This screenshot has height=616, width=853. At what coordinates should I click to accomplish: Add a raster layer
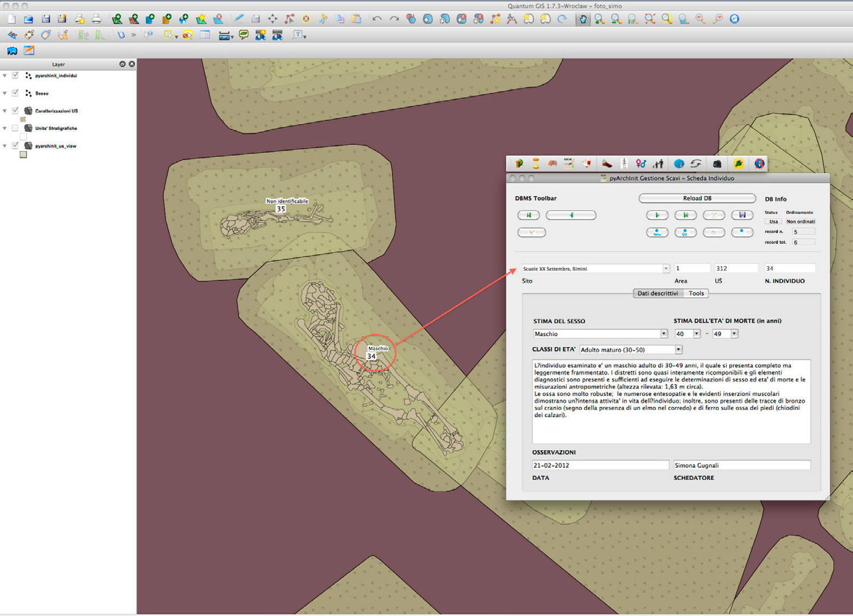tap(133, 19)
